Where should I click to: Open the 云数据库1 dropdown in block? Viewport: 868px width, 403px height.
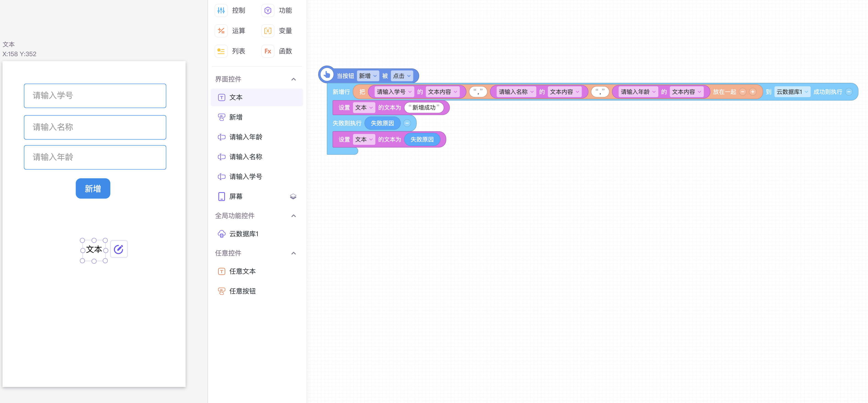tap(792, 92)
